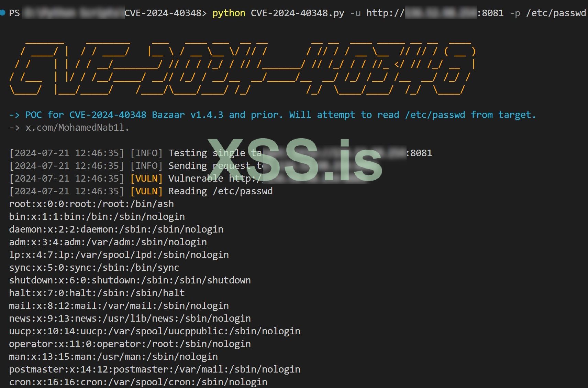Image resolution: width=588 pixels, height=388 pixels.
Task: Select the 'mail:x:8:12:mail' passwd line
Action: click(x=119, y=306)
